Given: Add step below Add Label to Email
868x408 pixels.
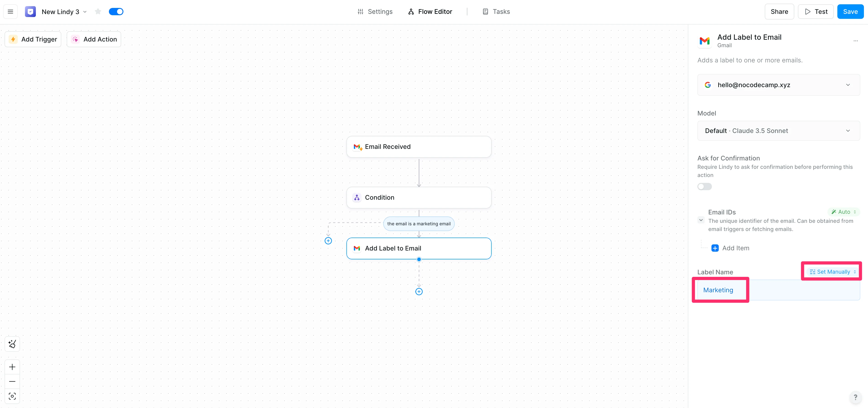Looking at the screenshot, I should click(x=419, y=291).
